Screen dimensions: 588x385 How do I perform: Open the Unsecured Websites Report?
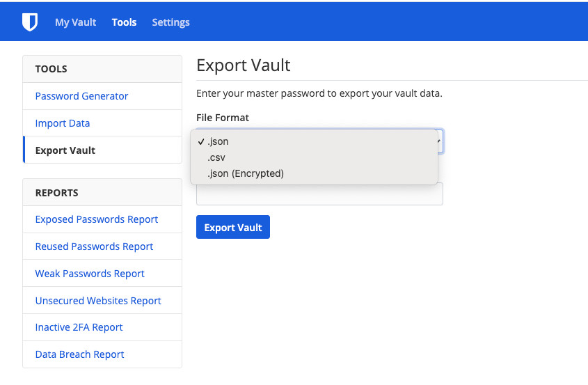pyautogui.click(x=98, y=301)
